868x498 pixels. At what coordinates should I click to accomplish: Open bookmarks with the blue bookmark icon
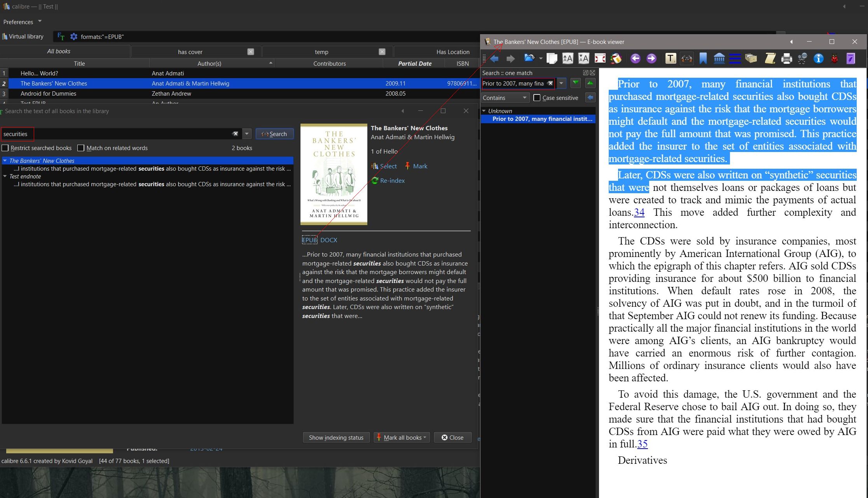coord(703,59)
